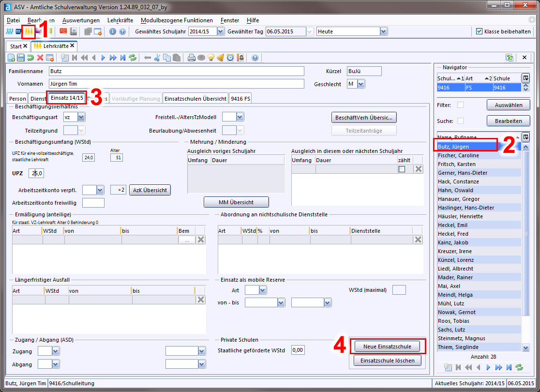540x392 pixels.
Task: Jump to first record in toolbar
Action: pos(75,58)
